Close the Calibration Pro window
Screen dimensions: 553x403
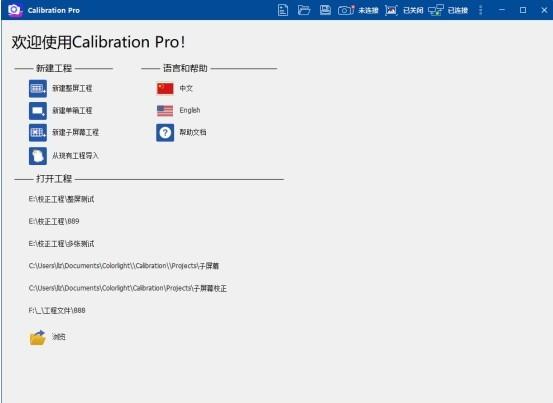tap(544, 10)
